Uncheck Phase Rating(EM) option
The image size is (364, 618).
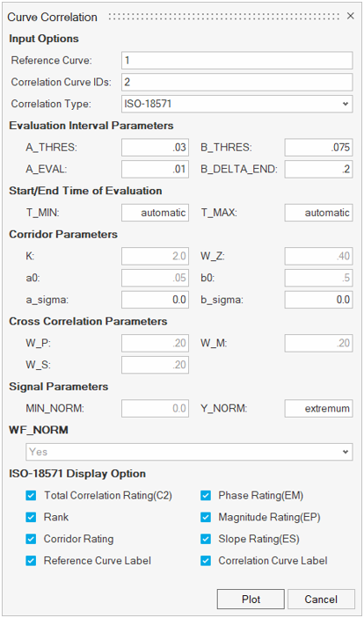206,496
